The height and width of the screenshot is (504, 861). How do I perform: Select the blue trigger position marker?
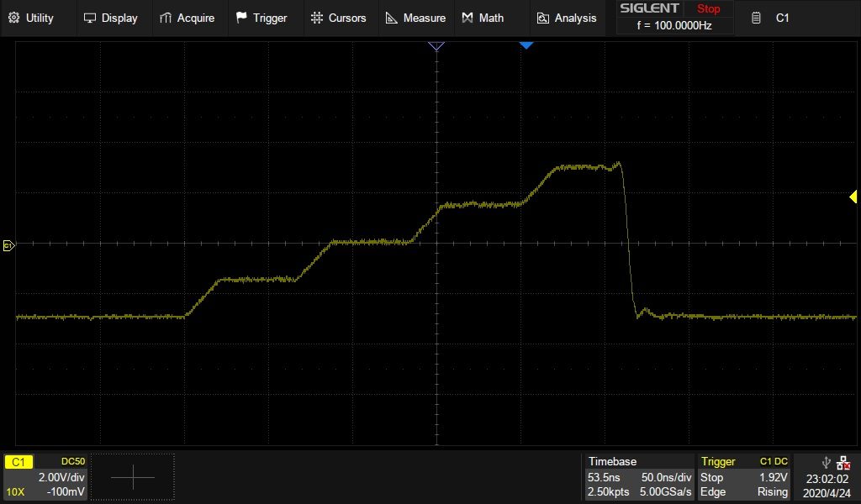[526, 45]
